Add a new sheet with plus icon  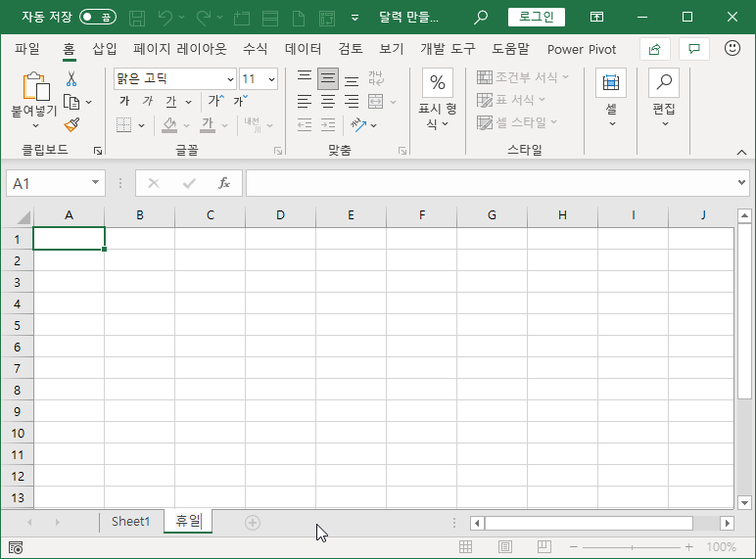253,523
